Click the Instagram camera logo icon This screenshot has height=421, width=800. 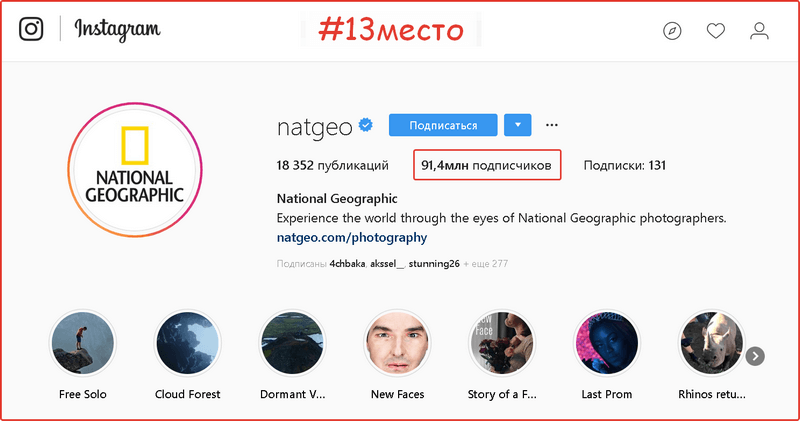coord(32,30)
